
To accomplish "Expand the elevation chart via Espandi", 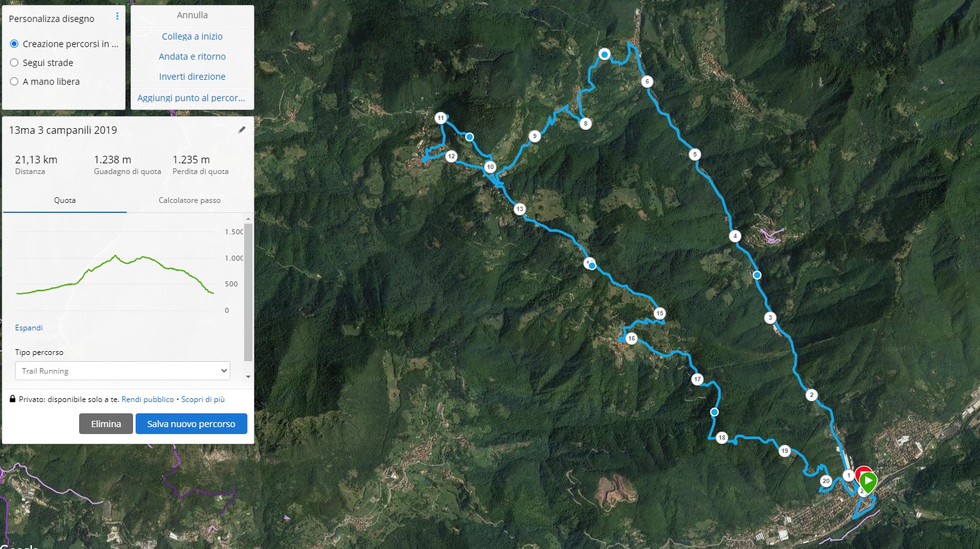I will (x=29, y=328).
